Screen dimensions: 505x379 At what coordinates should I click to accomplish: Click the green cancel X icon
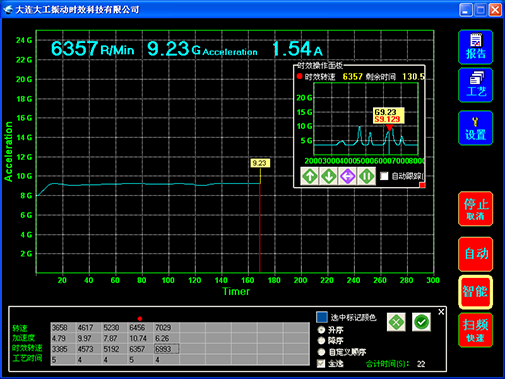396,322
